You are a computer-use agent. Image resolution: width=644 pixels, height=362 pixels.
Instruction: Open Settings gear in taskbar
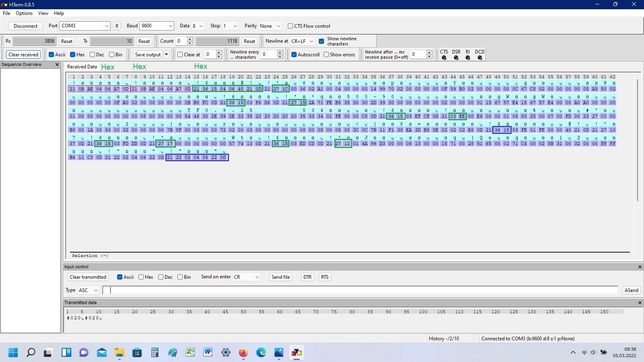(225, 353)
